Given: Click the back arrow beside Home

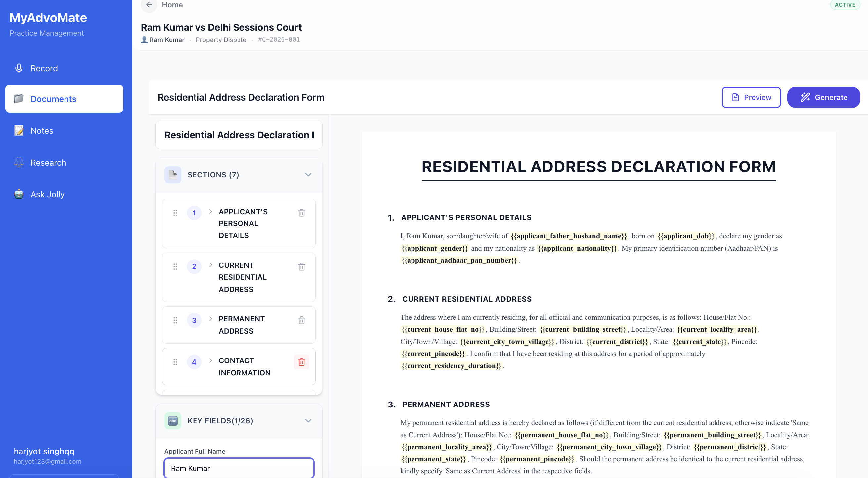Looking at the screenshot, I should coord(149,5).
